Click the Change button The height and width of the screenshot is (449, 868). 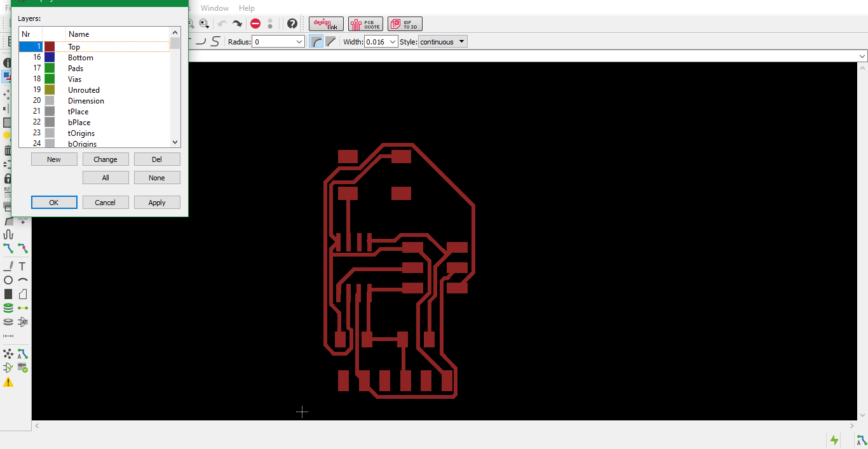point(105,159)
